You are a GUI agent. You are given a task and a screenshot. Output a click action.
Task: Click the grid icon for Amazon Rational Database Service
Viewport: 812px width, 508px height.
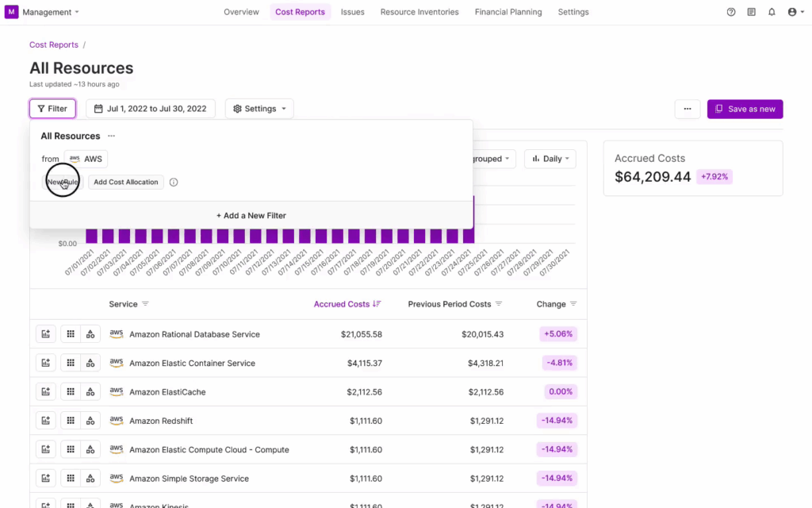click(x=71, y=334)
